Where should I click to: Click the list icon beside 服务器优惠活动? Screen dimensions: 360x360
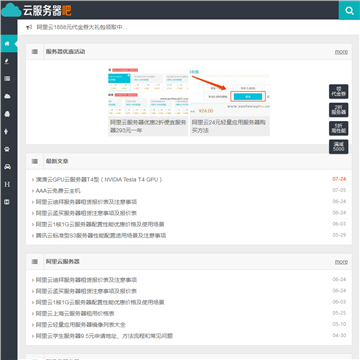[35, 52]
